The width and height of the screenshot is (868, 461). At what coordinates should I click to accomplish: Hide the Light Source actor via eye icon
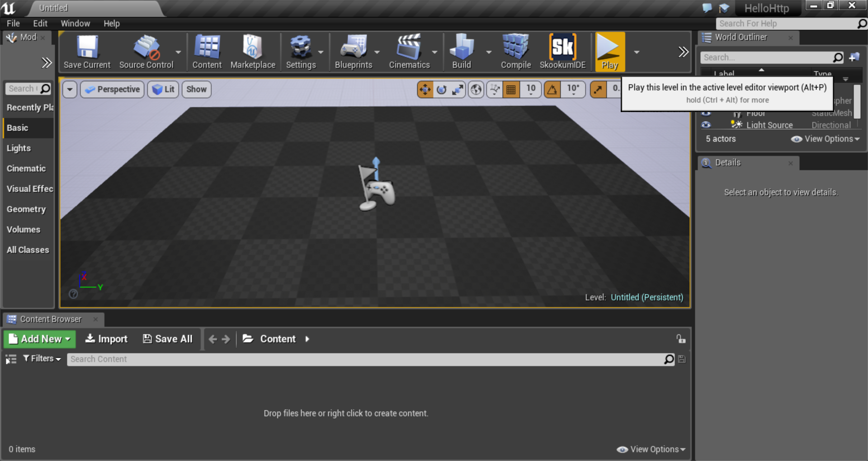[706, 125]
